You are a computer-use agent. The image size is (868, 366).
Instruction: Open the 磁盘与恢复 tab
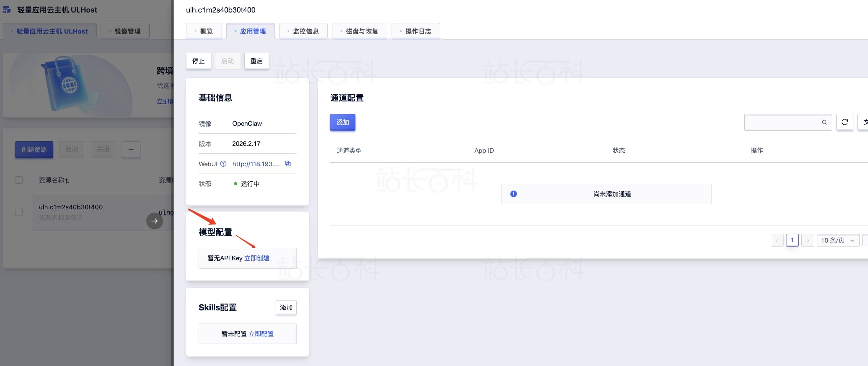(360, 31)
